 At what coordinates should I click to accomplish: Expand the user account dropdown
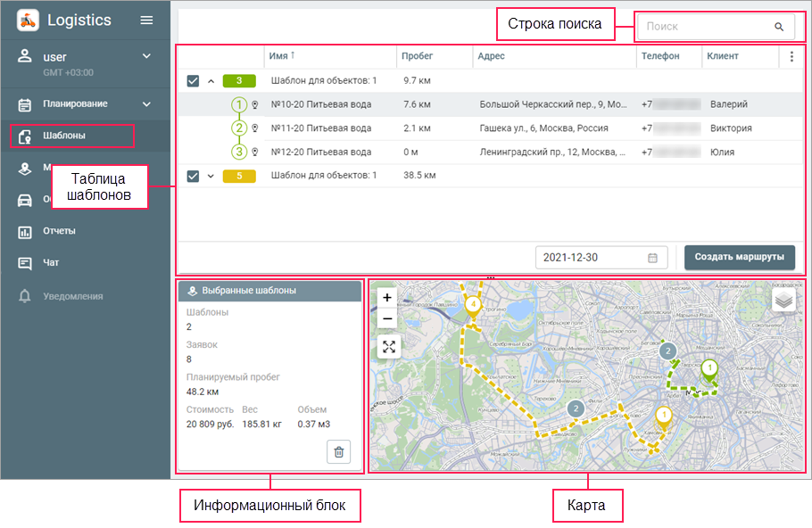(x=147, y=57)
